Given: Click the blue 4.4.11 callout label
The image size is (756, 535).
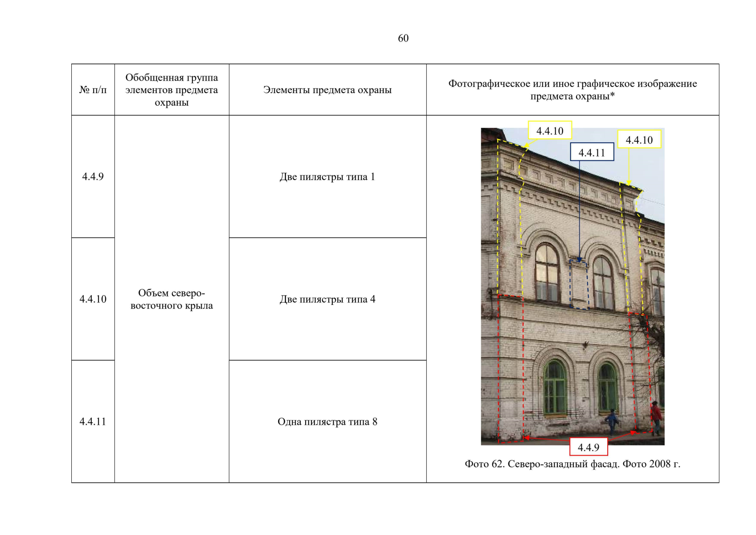Looking at the screenshot, I should [592, 152].
